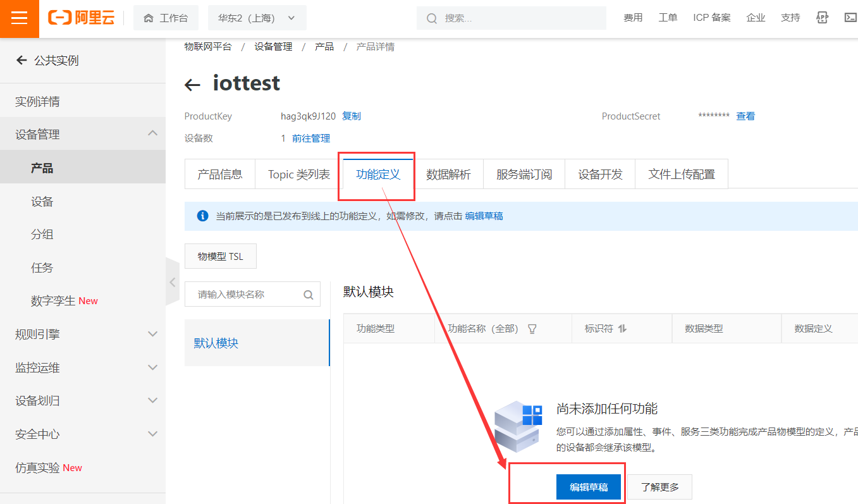Click the search magnifier in module name box
The image size is (858, 504).
click(x=309, y=295)
